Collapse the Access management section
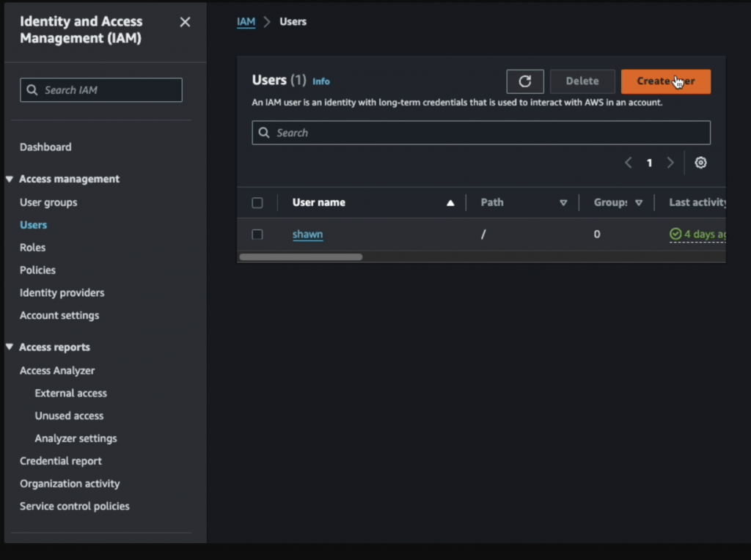Screen dimensions: 751x560 coord(9,179)
